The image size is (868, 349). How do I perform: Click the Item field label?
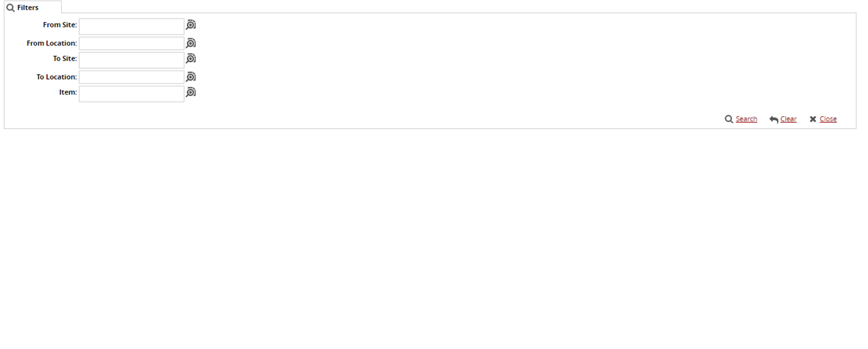point(68,92)
